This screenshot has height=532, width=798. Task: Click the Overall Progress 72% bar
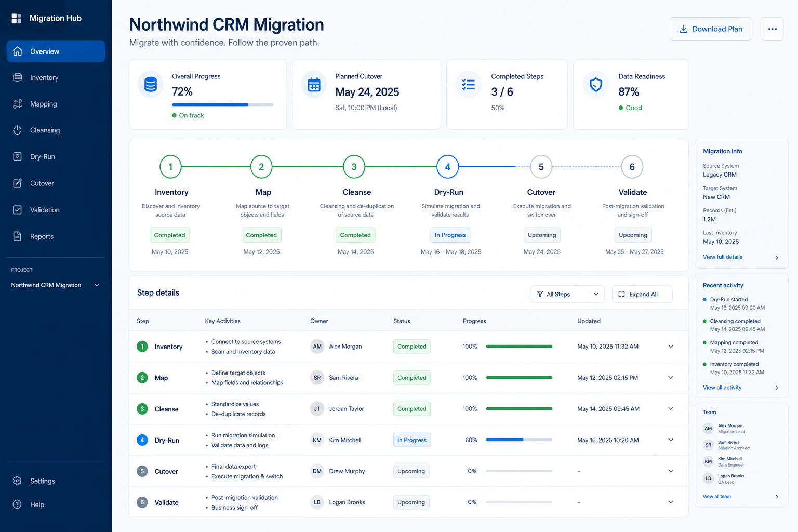click(223, 104)
